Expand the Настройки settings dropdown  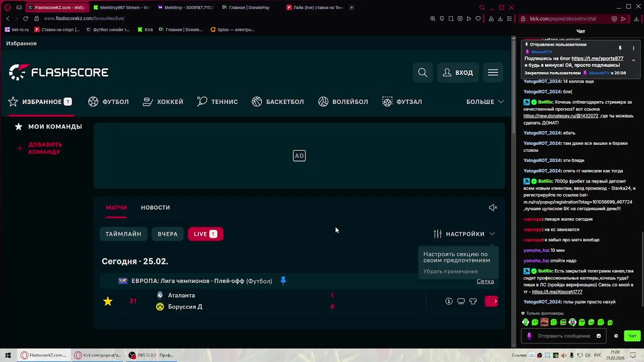464,234
